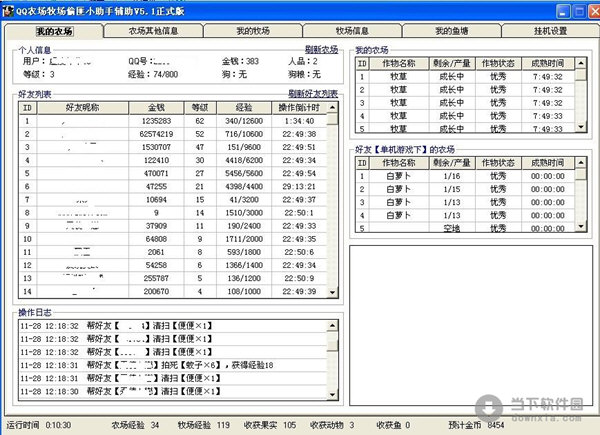
Task: Click the 刷新好友列表 refresh link
Action: pos(312,94)
